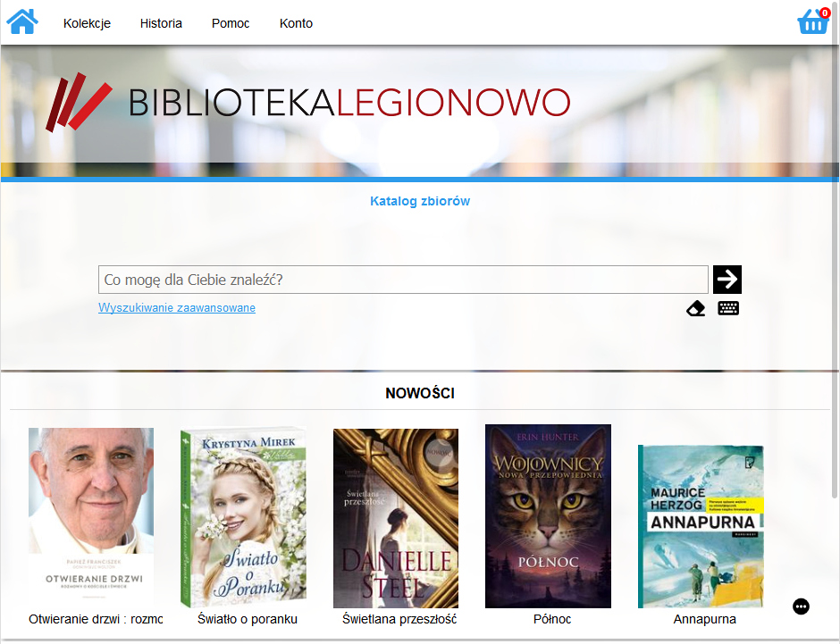
Task: Show the on-screen keyboard icon
Action: coord(728,308)
